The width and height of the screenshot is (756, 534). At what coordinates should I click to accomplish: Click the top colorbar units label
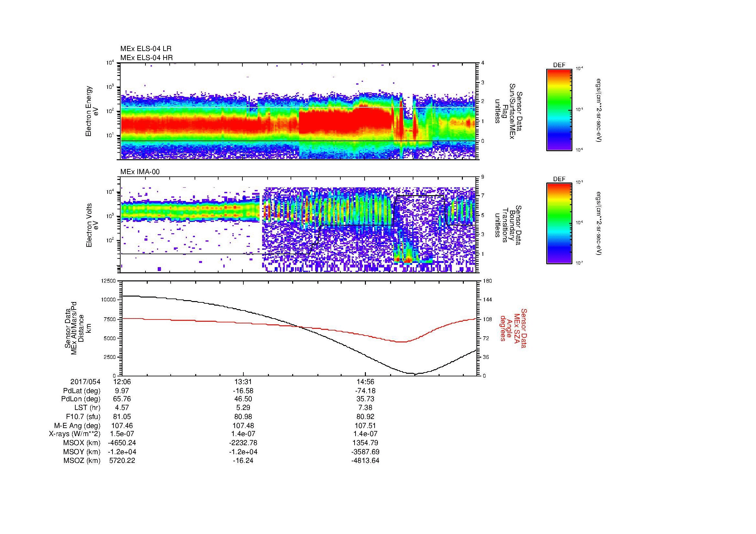pyautogui.click(x=599, y=110)
